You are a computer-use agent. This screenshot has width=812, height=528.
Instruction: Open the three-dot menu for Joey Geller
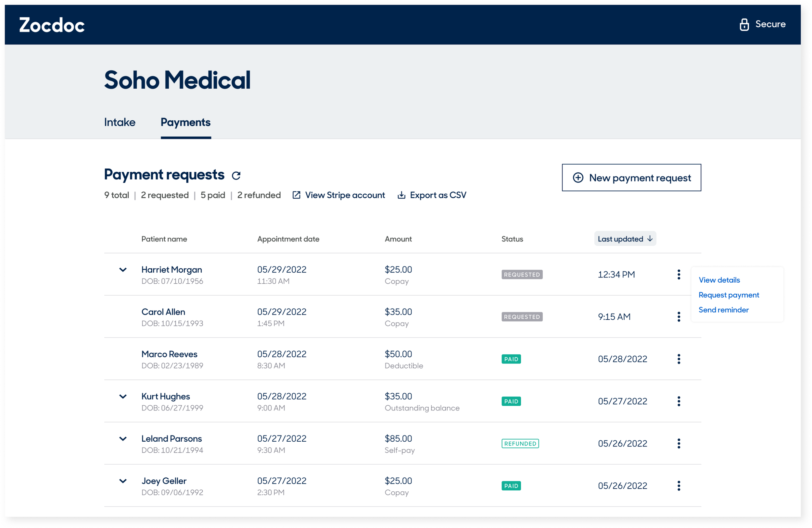pos(679,486)
